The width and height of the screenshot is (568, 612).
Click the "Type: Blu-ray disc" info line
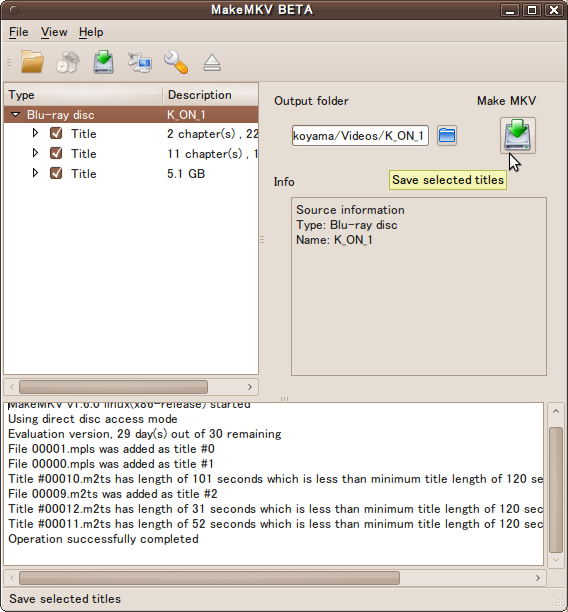pos(347,225)
